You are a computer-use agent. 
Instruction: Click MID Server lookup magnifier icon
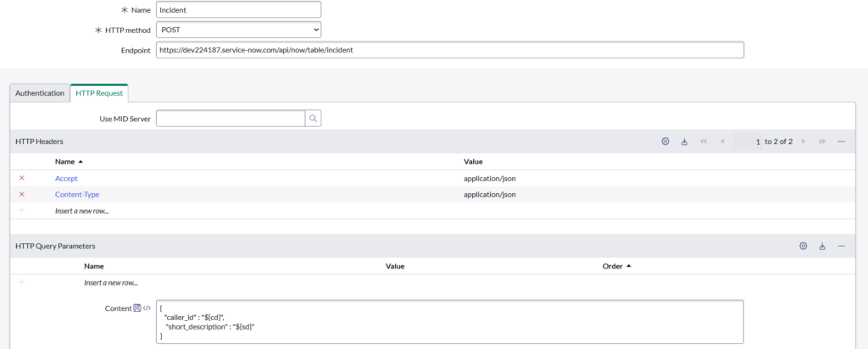313,119
